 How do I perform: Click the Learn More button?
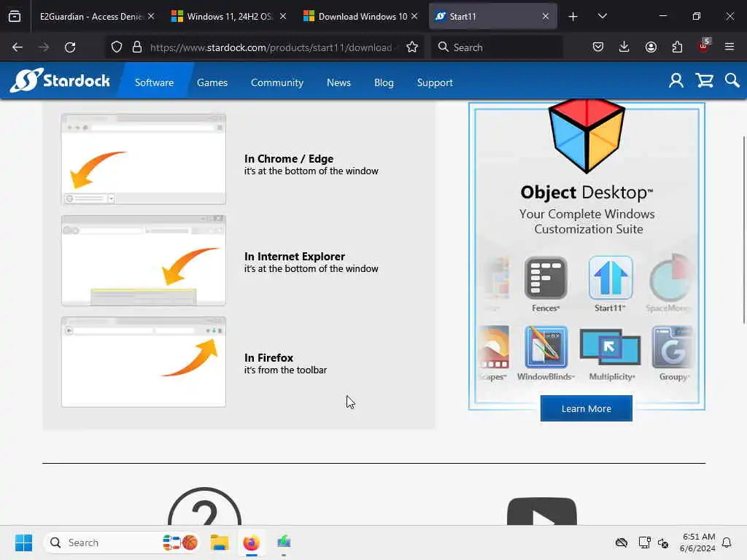(x=587, y=408)
